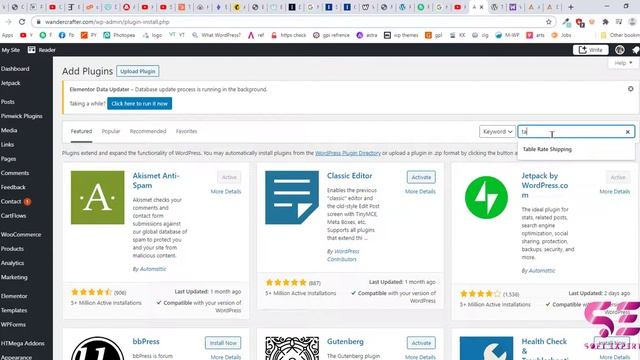Image resolution: width=640 pixels, height=360 pixels.
Task: Switch to the Recommended tab
Action: coord(148,131)
